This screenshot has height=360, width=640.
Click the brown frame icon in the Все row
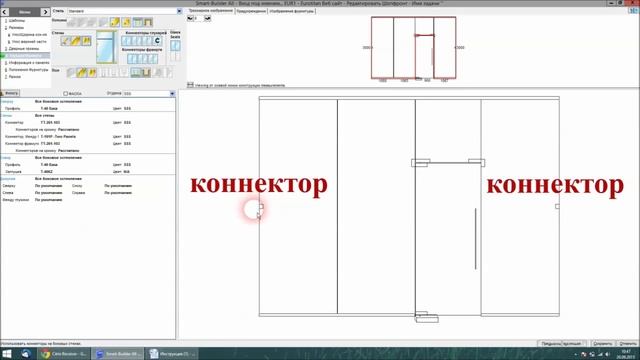coord(146,73)
